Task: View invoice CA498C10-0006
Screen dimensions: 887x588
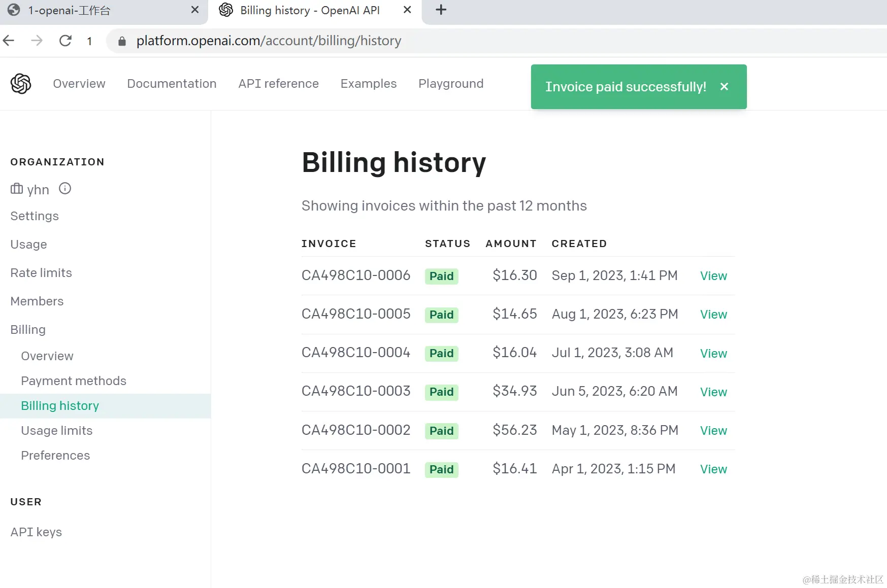Action: (x=713, y=276)
